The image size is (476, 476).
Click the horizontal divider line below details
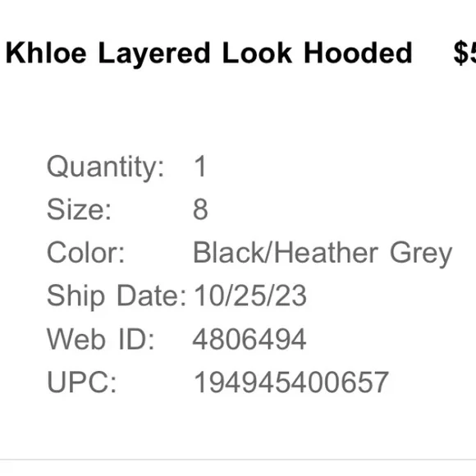(x=238, y=460)
